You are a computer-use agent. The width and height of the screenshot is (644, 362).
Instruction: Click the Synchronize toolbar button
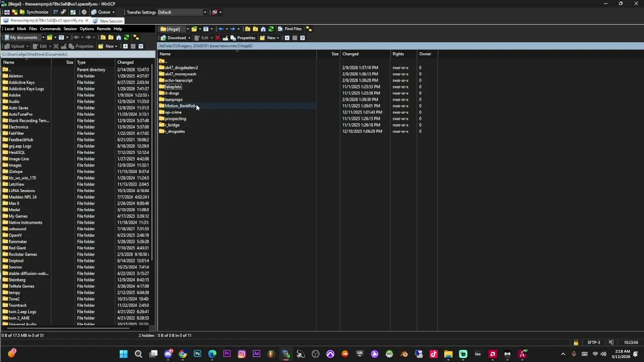(34, 12)
